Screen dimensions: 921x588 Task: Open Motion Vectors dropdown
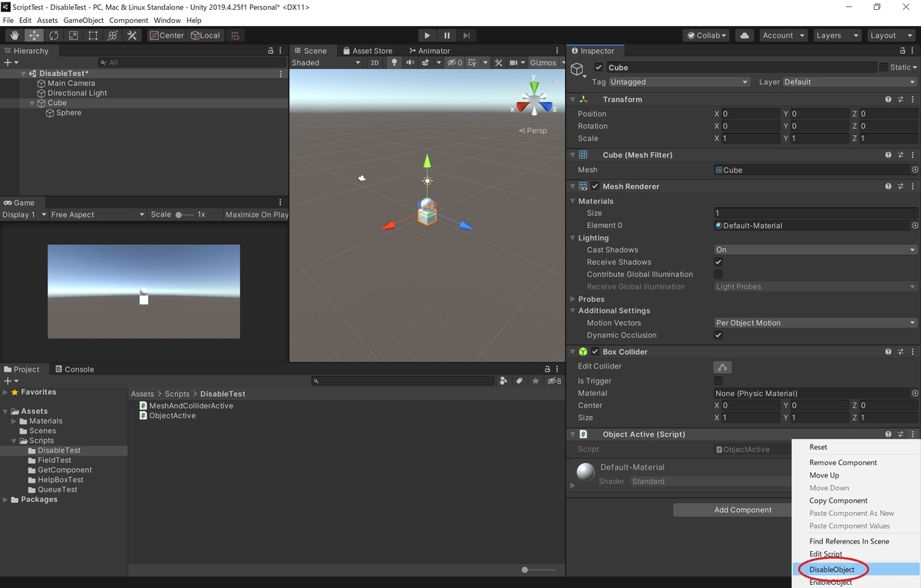816,323
